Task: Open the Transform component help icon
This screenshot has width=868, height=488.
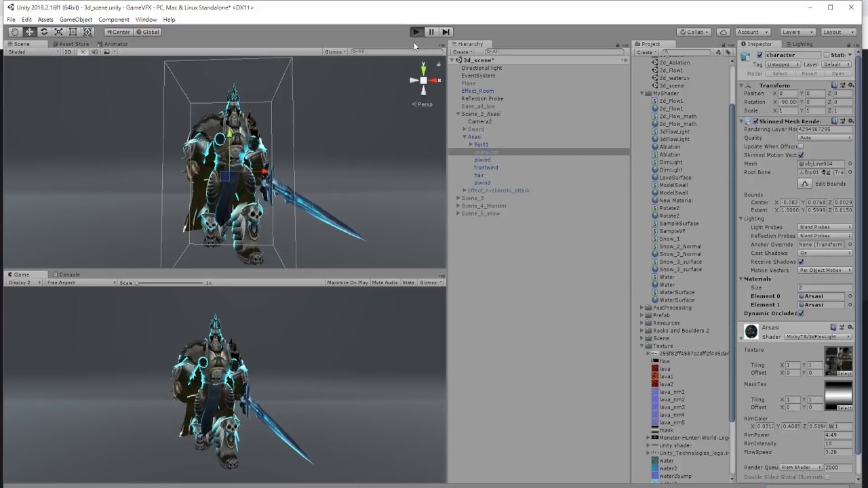Action: point(835,85)
